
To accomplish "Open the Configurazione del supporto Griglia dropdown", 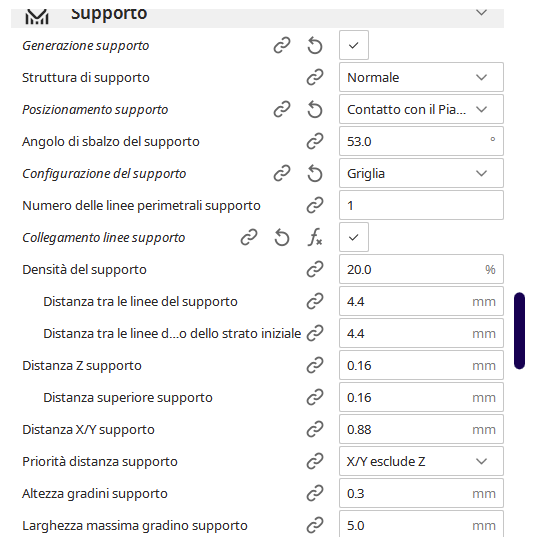I will point(421,173).
